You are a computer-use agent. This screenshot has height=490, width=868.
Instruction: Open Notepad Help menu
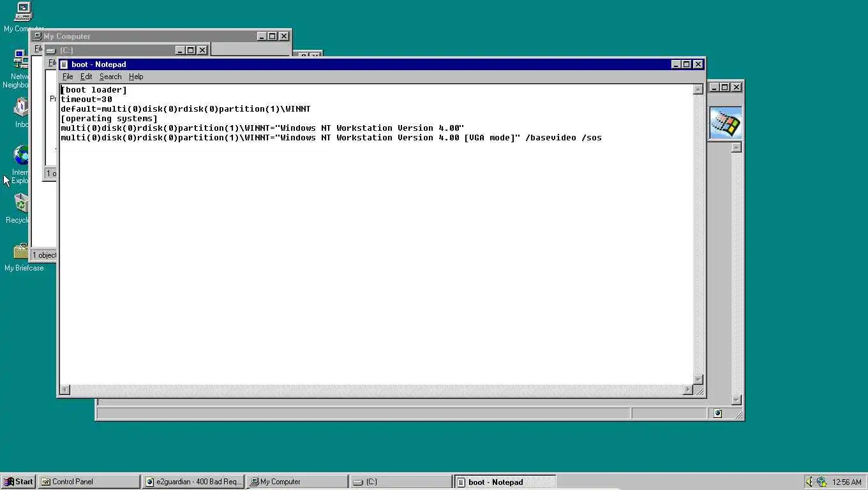tap(136, 77)
